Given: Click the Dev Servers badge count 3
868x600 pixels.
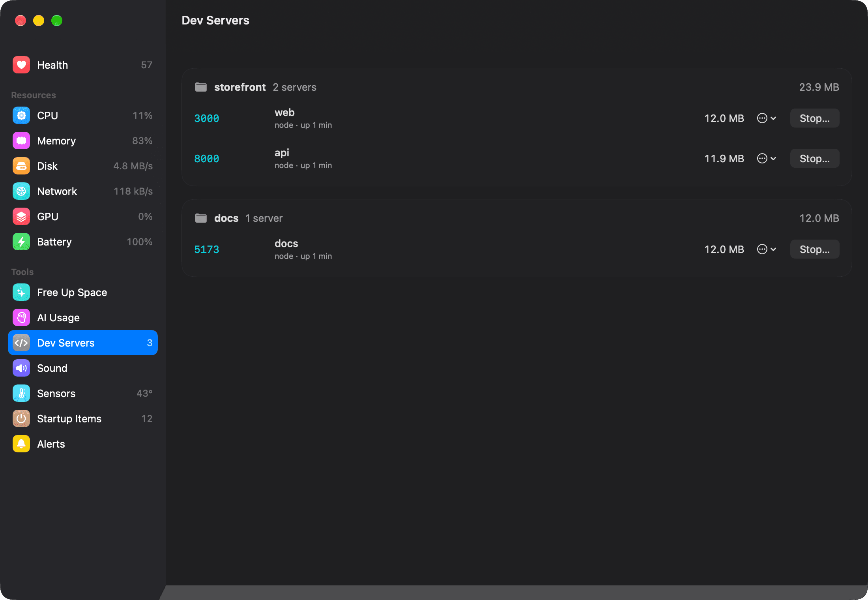Looking at the screenshot, I should [x=150, y=343].
